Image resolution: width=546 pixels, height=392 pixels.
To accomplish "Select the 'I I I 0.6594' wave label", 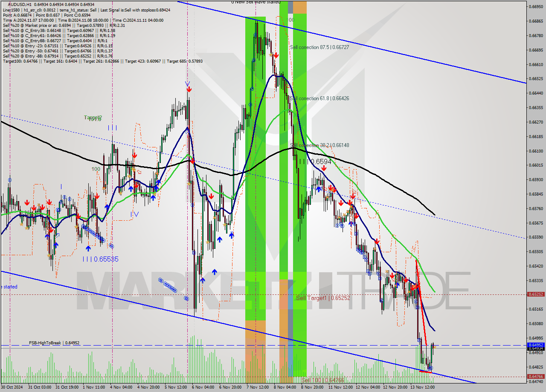I will pos(314,162).
